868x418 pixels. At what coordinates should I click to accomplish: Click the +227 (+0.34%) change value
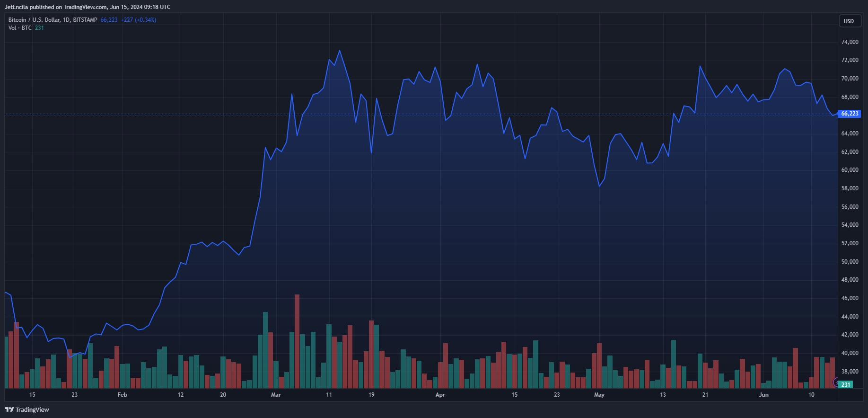[138, 20]
